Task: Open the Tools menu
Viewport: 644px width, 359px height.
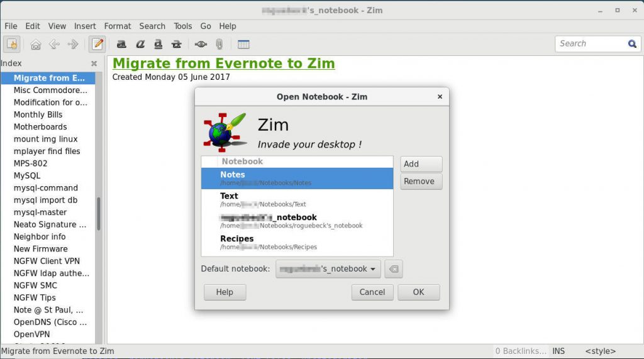Action: coord(183,26)
